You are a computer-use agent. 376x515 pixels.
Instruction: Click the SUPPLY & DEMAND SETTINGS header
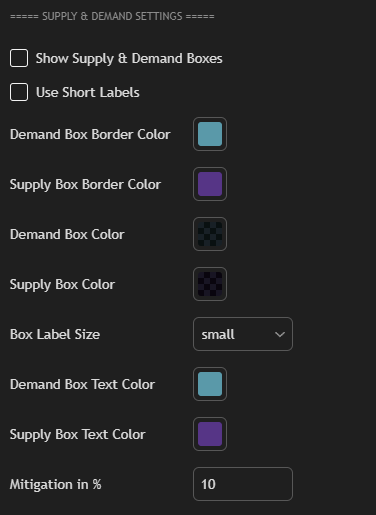pyautogui.click(x=112, y=16)
